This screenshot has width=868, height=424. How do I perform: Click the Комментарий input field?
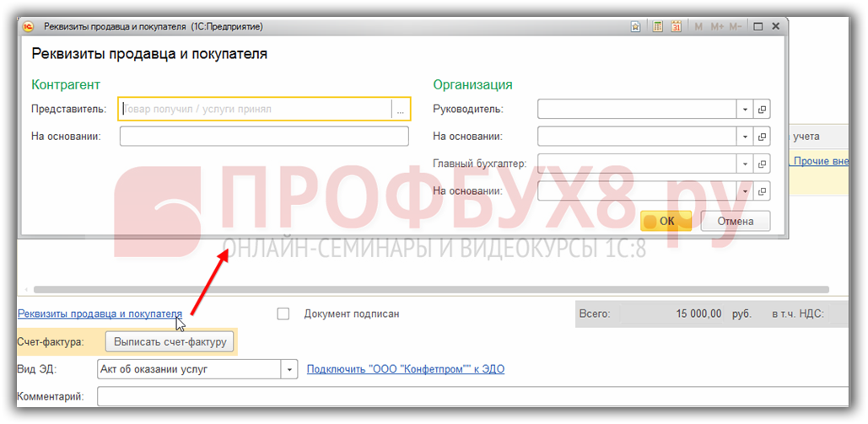pyautogui.click(x=472, y=397)
